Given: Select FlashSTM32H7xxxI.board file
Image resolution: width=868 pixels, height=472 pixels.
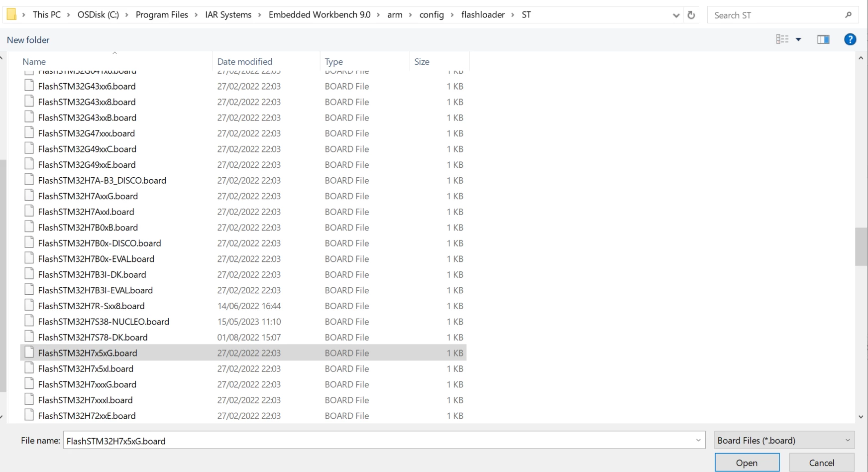Looking at the screenshot, I should click(243, 400).
